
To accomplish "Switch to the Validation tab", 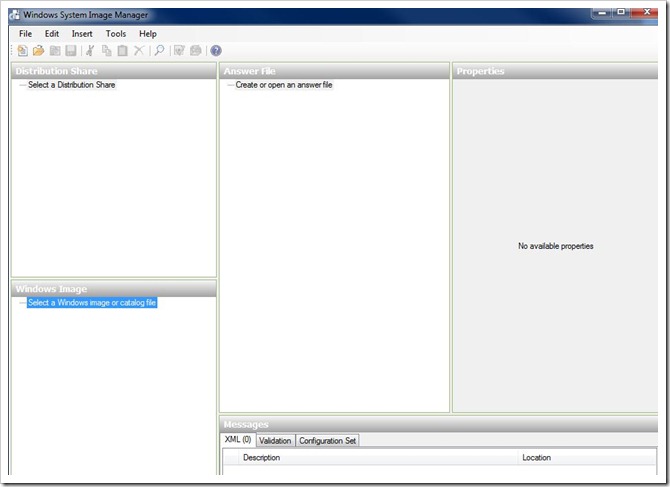I will pos(275,440).
